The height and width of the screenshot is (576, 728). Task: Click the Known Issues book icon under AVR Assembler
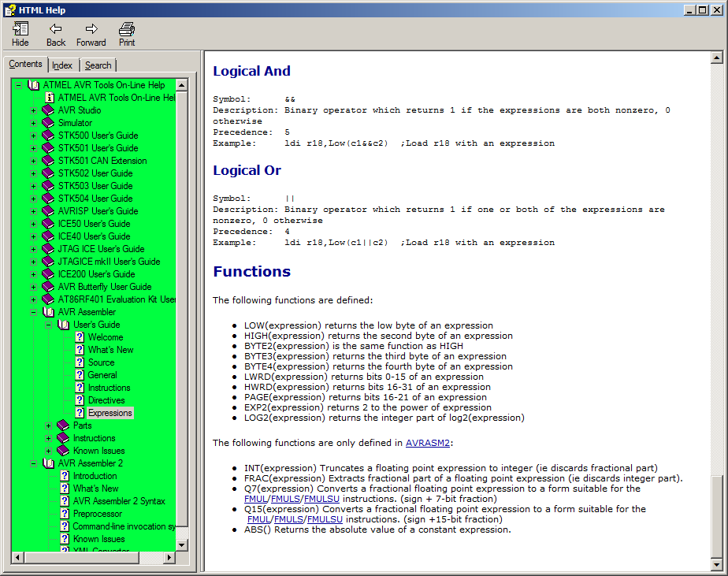pos(63,451)
